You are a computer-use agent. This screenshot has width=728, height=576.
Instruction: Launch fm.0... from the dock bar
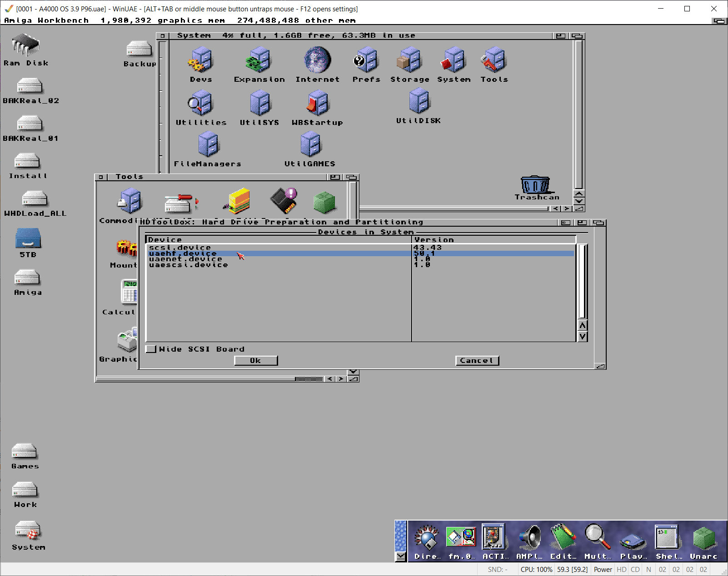coord(461,542)
